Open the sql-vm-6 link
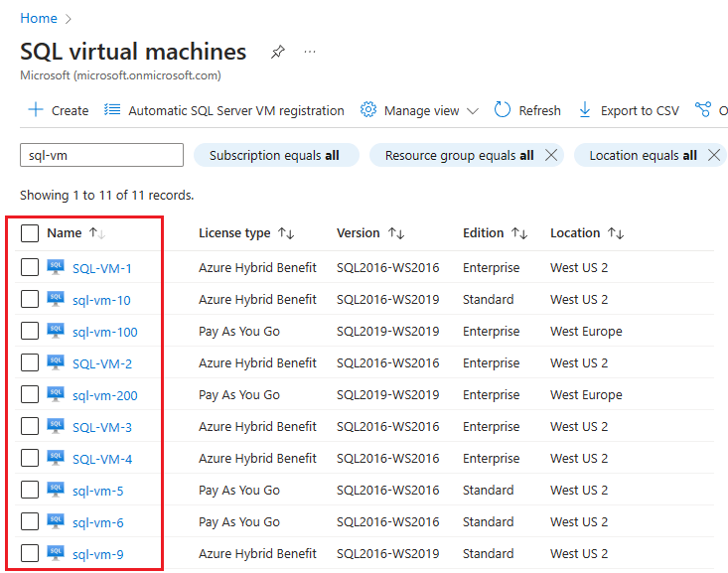 point(98,523)
